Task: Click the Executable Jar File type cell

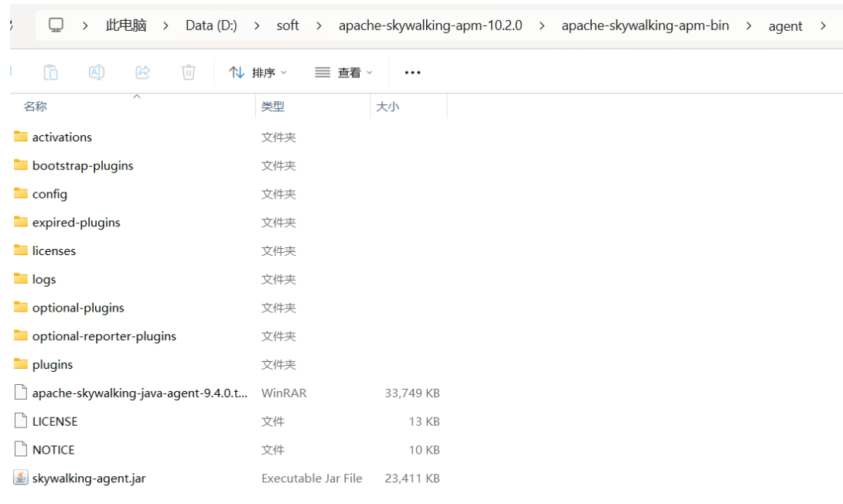Action: click(x=312, y=478)
